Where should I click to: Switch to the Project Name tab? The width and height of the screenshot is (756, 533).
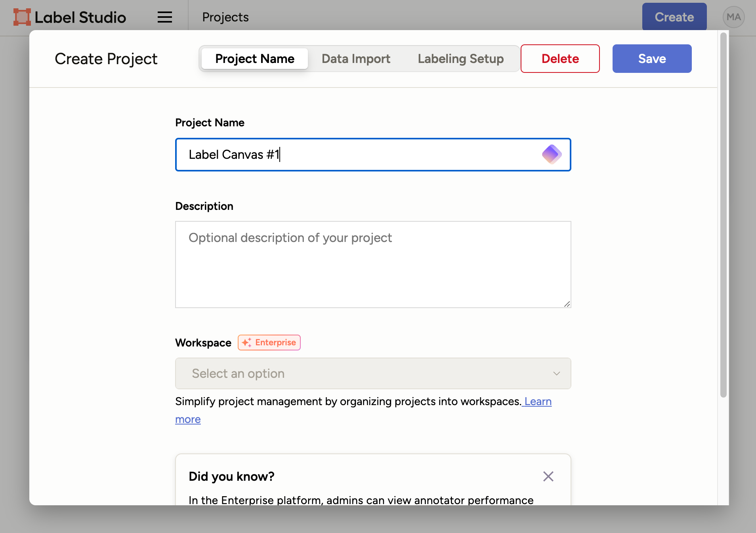click(255, 59)
